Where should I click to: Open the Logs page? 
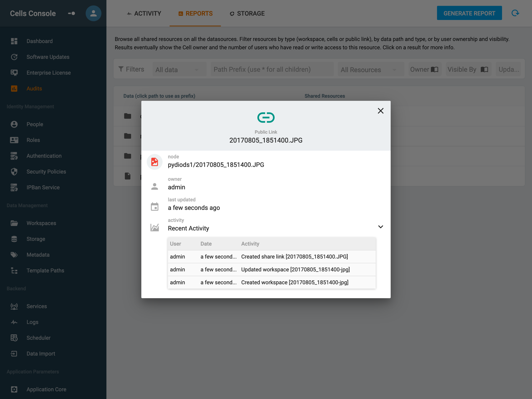32,322
